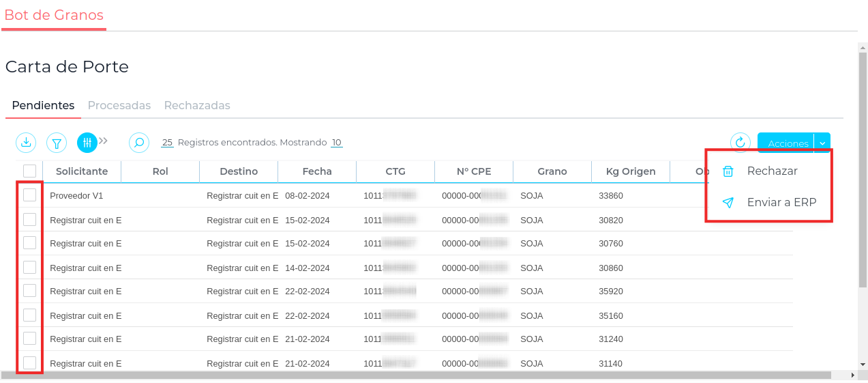This screenshot has height=383, width=868.
Task: Expand the Acciones dropdown arrow
Action: click(822, 143)
